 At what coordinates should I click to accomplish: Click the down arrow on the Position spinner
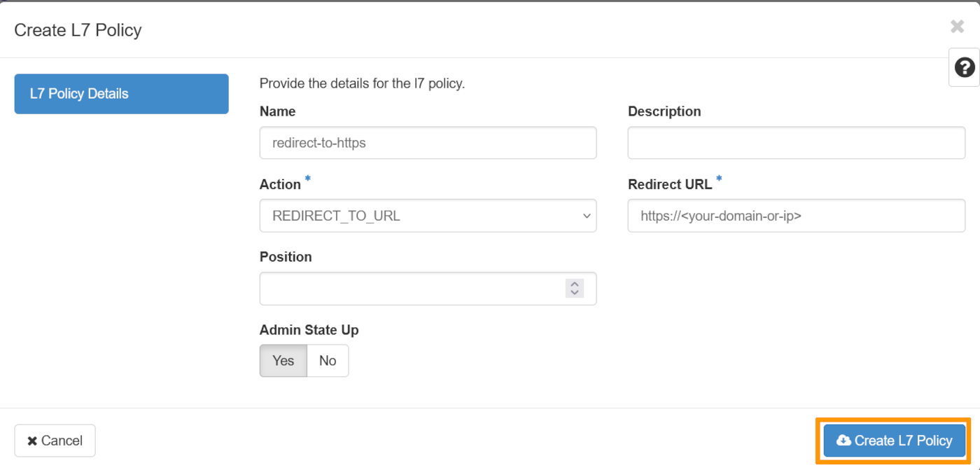coord(574,292)
